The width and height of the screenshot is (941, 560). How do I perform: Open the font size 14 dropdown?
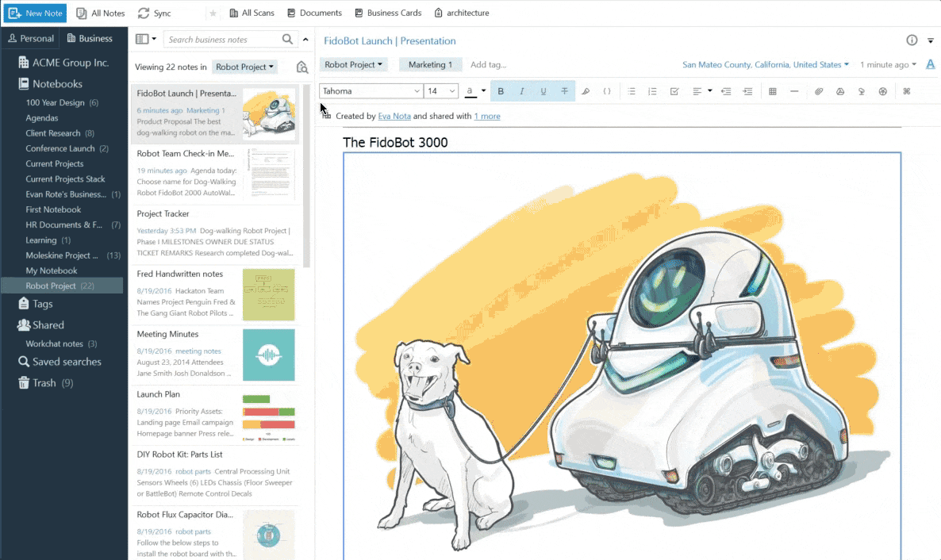[x=441, y=91]
